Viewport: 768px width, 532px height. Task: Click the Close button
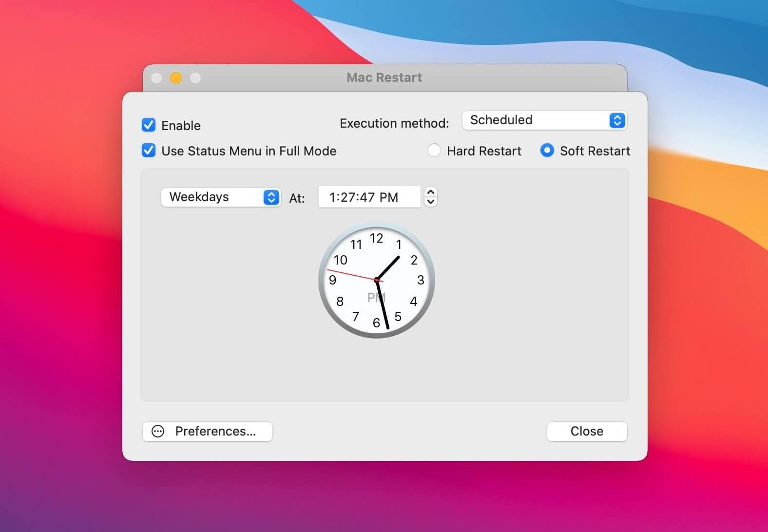click(x=587, y=432)
